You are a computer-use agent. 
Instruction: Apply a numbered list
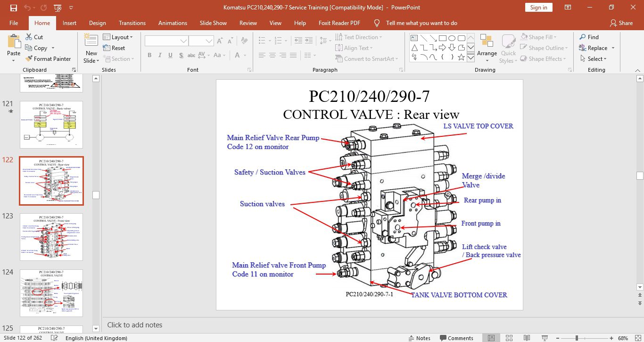pos(278,41)
